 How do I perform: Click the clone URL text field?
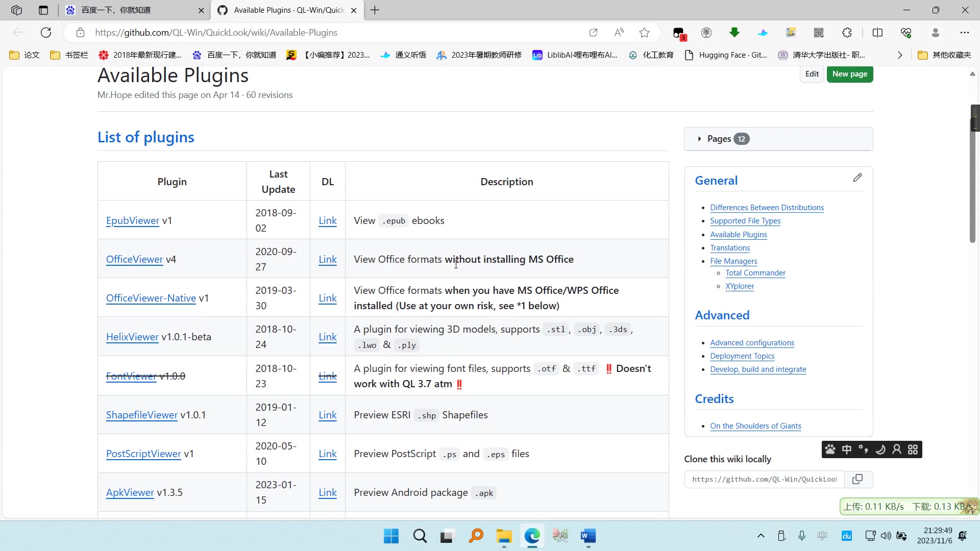(764, 479)
